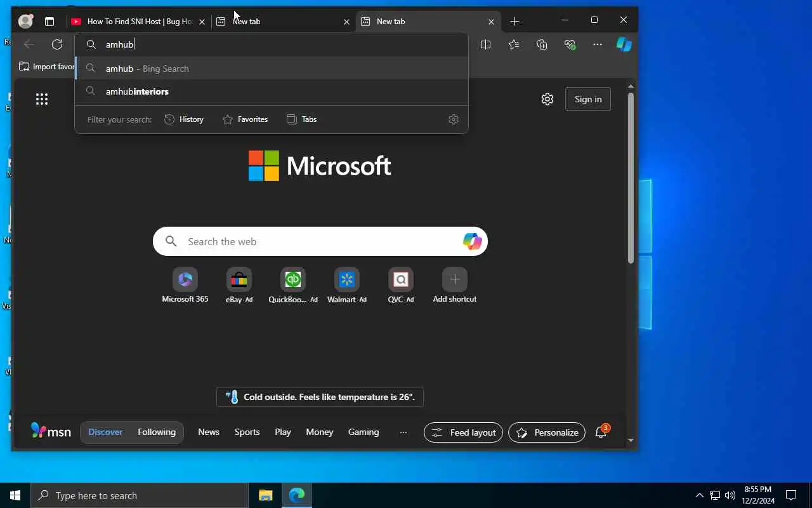Screen dimensions: 812x508
Task: Open the notifications bell
Action: tap(601, 432)
